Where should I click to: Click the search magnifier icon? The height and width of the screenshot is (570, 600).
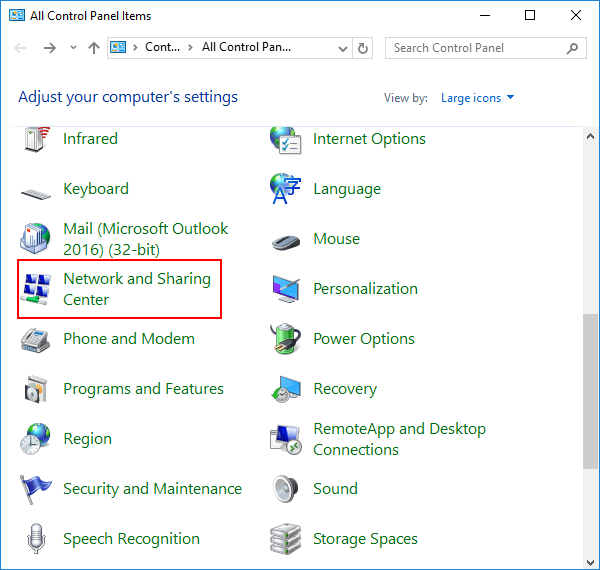pos(572,48)
